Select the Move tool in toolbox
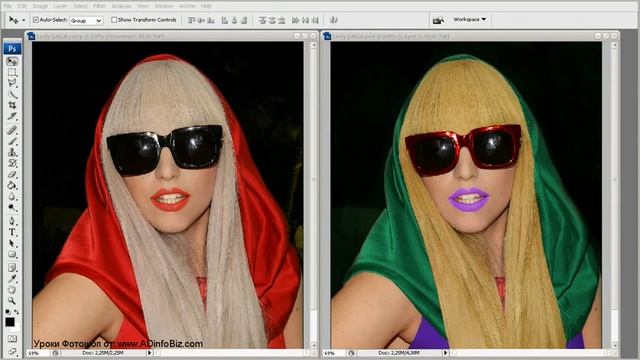640x360 pixels. (x=12, y=62)
